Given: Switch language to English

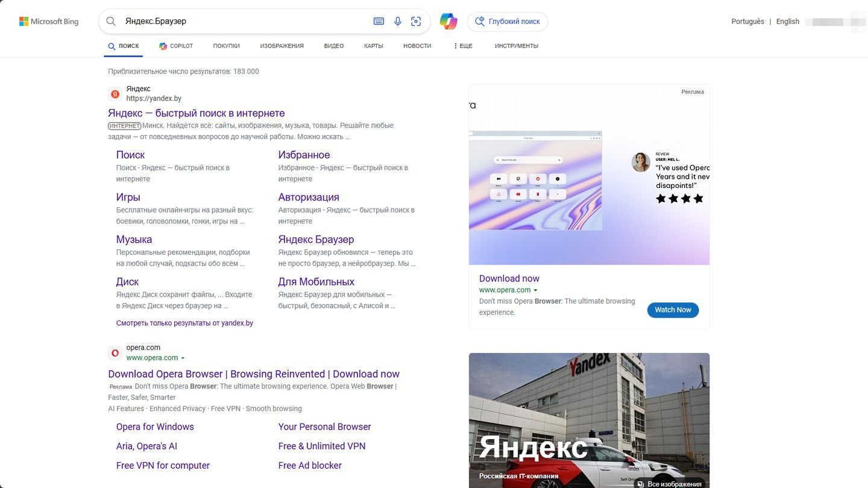Looking at the screenshot, I should coord(788,21).
